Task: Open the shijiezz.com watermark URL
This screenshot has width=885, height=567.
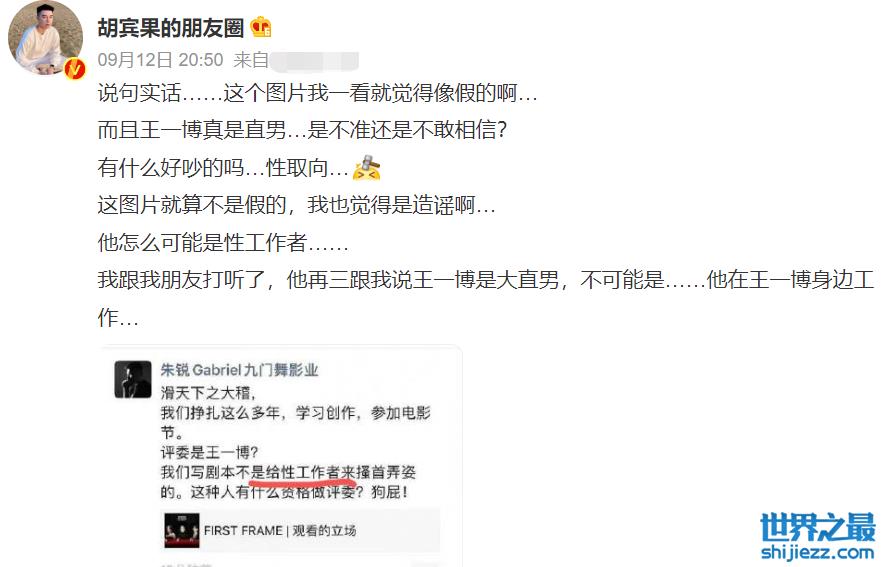Action: [818, 551]
